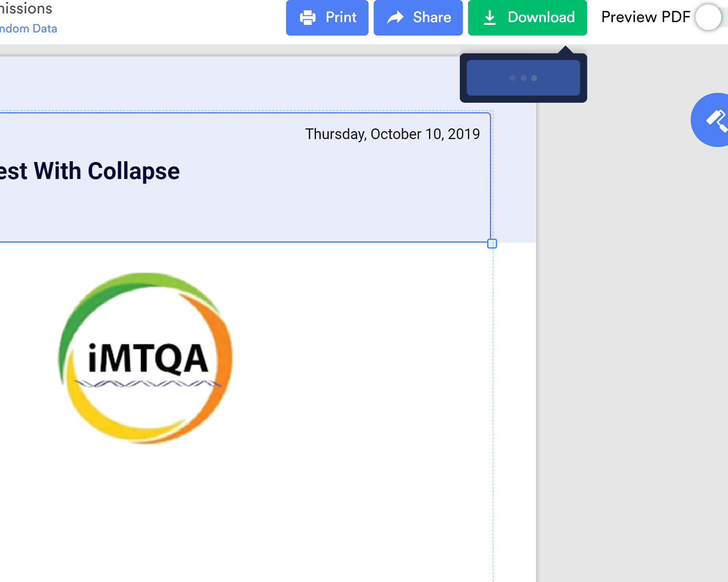Select the date text Thursday, October 10, 2019
The height and width of the screenshot is (582, 728).
coord(392,134)
